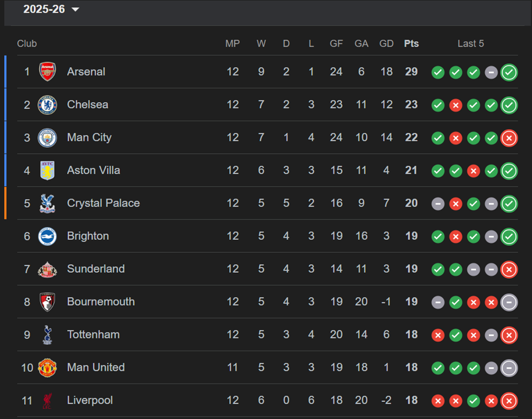
Task: Click the Crystal Palace eagle crest
Action: pos(48,203)
